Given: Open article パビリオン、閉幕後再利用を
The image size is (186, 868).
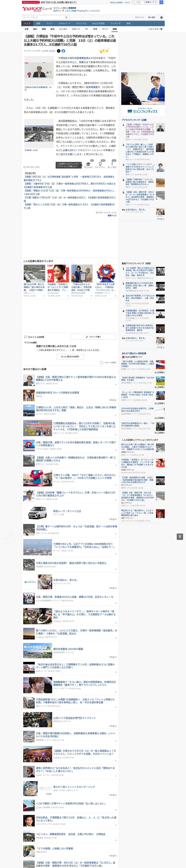Looking at the screenshot, I should pos(71,834).
